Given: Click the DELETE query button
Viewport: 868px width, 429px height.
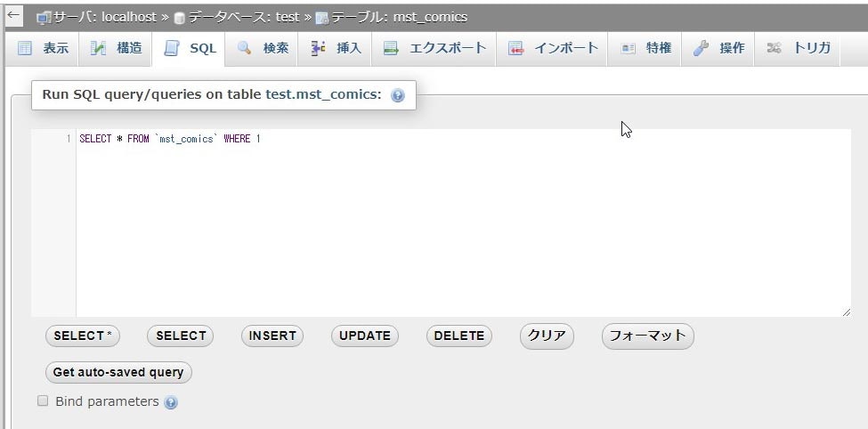Looking at the screenshot, I should click(x=458, y=336).
